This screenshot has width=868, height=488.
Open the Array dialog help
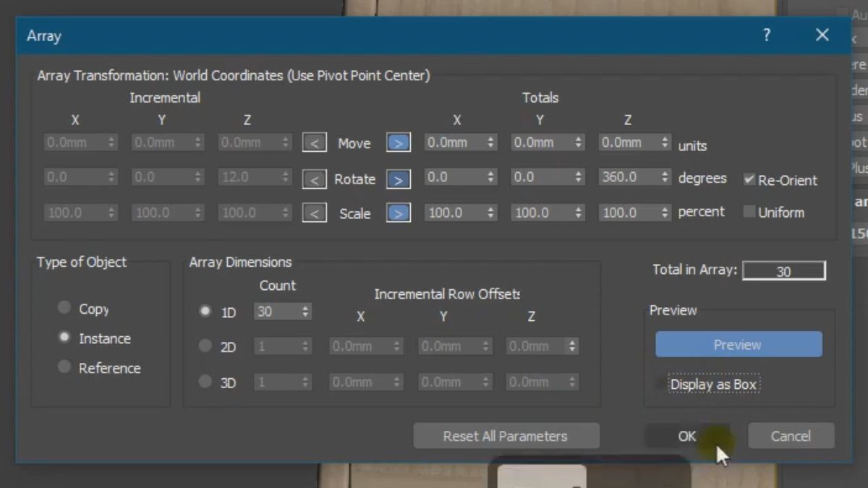point(766,35)
